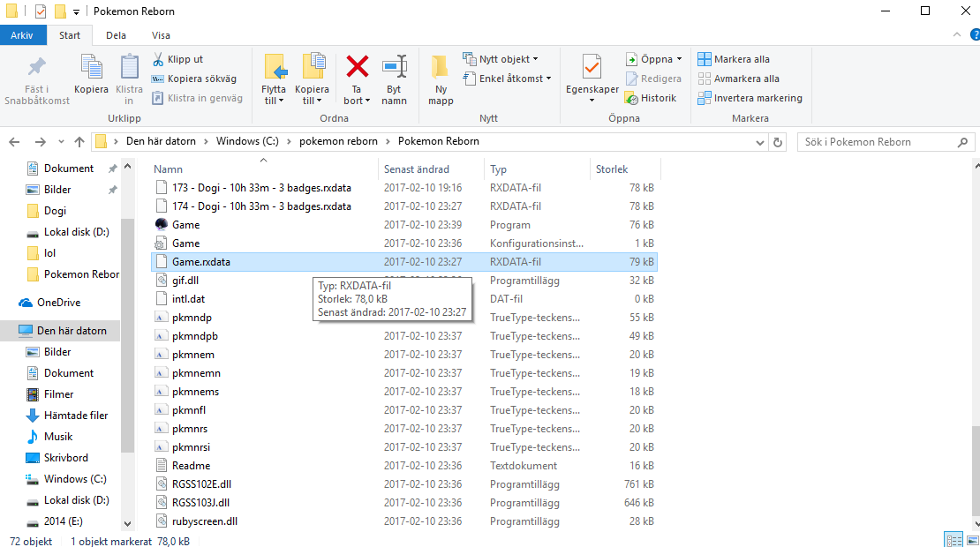Image resolution: width=980 pixels, height=547 pixels.
Task: Open recent locations dropdown arrow
Action: pos(61,142)
